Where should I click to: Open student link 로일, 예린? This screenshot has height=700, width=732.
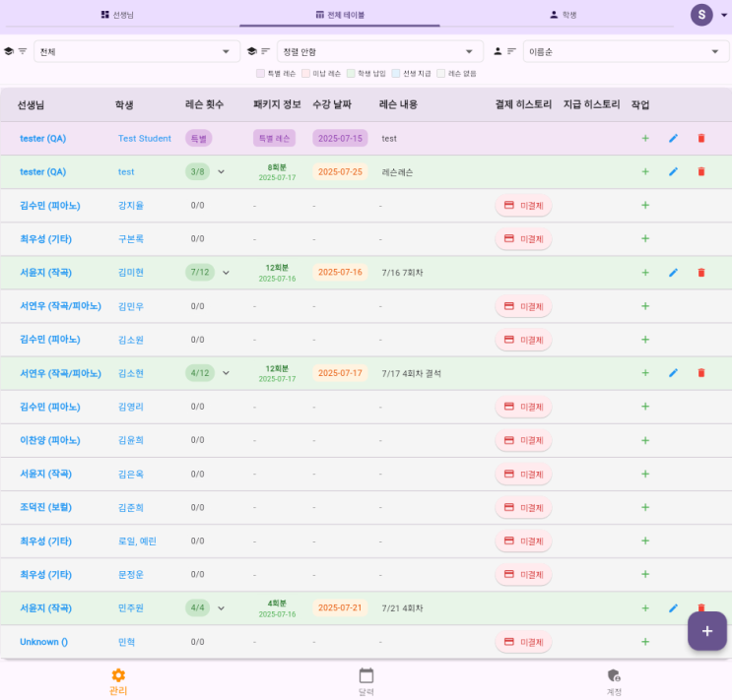click(137, 541)
